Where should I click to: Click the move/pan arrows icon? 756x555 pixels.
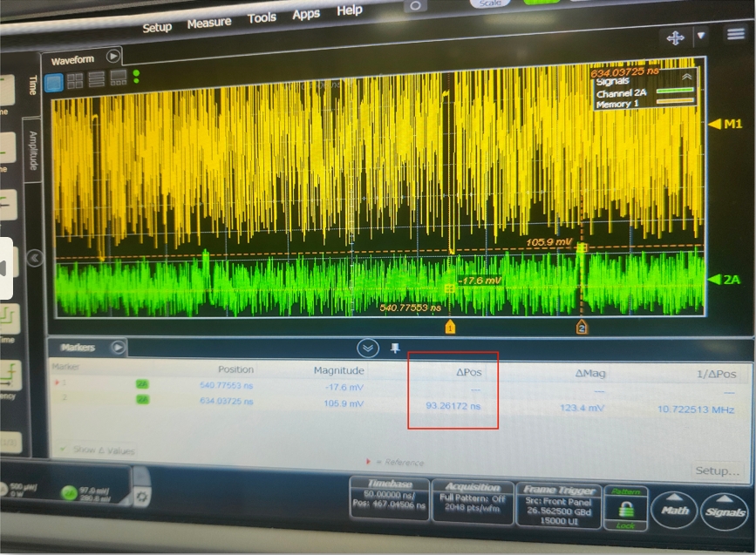(675, 37)
